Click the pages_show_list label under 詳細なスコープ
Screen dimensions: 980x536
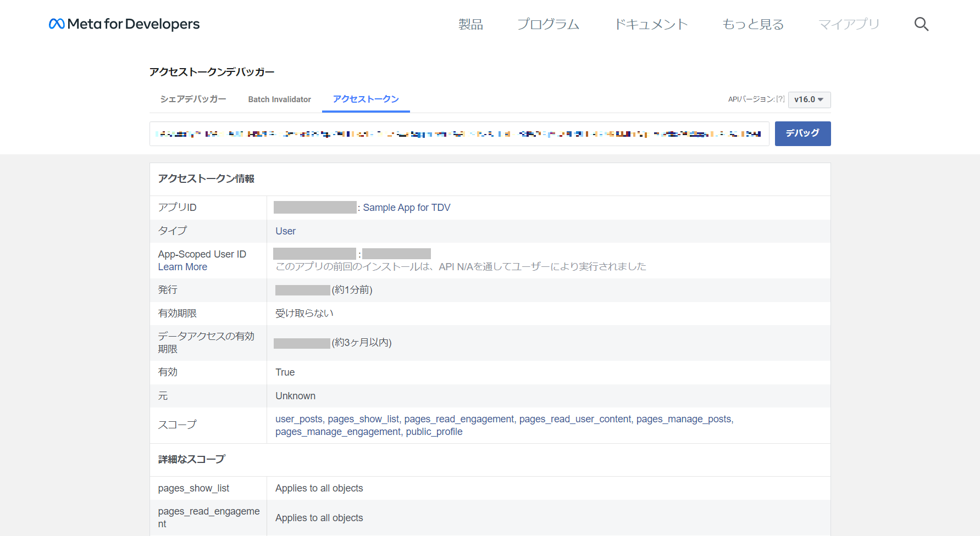[193, 488]
